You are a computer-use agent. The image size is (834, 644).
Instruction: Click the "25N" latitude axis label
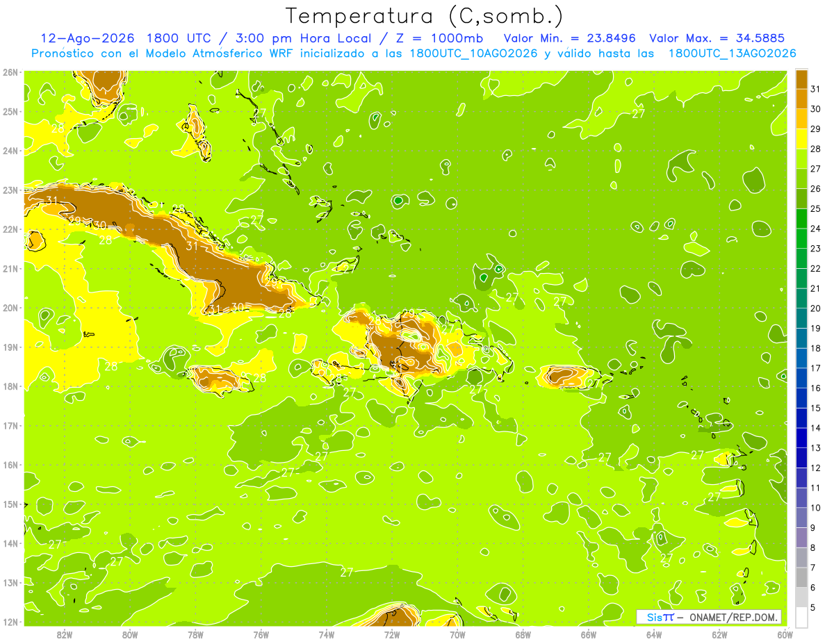pyautogui.click(x=10, y=111)
